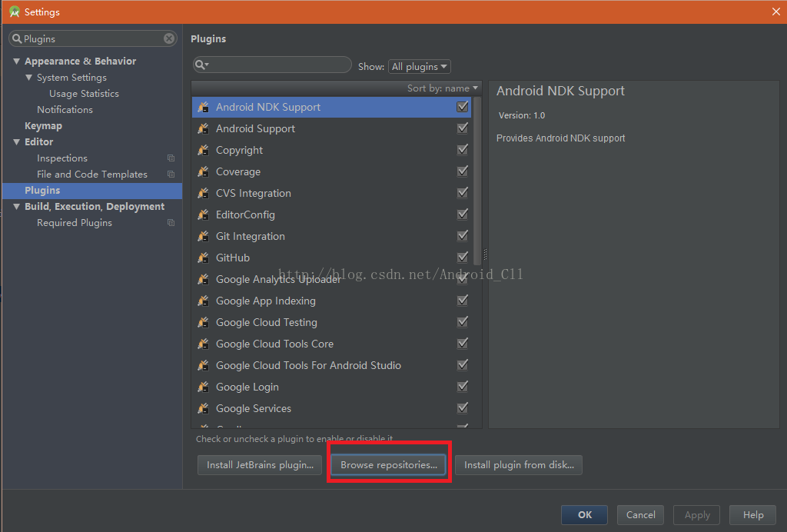Select Plugins in the settings tree

click(92, 190)
